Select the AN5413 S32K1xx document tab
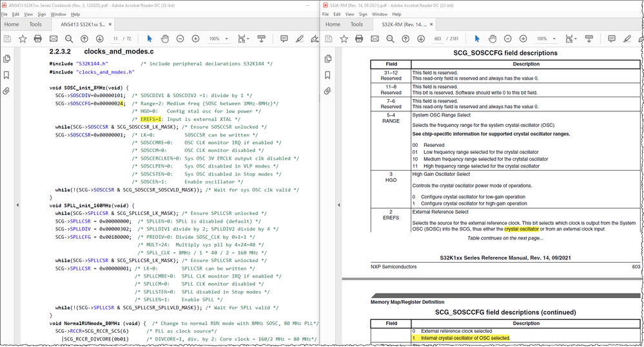This screenshot has height=347, width=644. [83, 24]
